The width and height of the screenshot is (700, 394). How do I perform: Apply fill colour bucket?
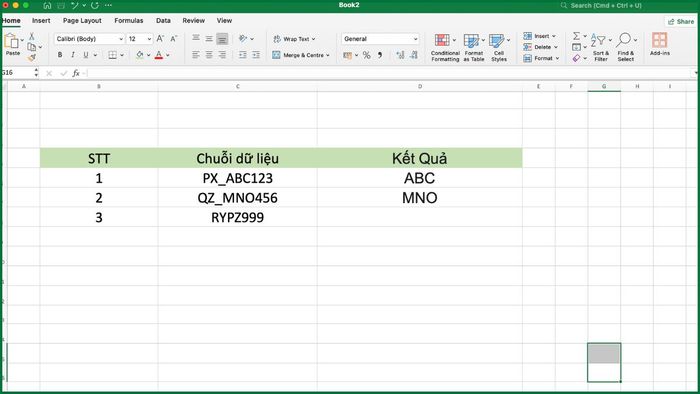pyautogui.click(x=140, y=55)
